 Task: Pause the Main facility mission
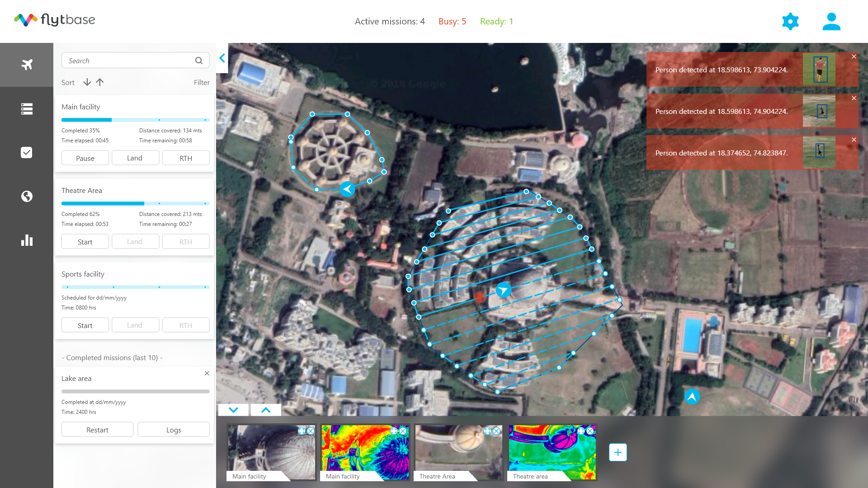point(85,158)
